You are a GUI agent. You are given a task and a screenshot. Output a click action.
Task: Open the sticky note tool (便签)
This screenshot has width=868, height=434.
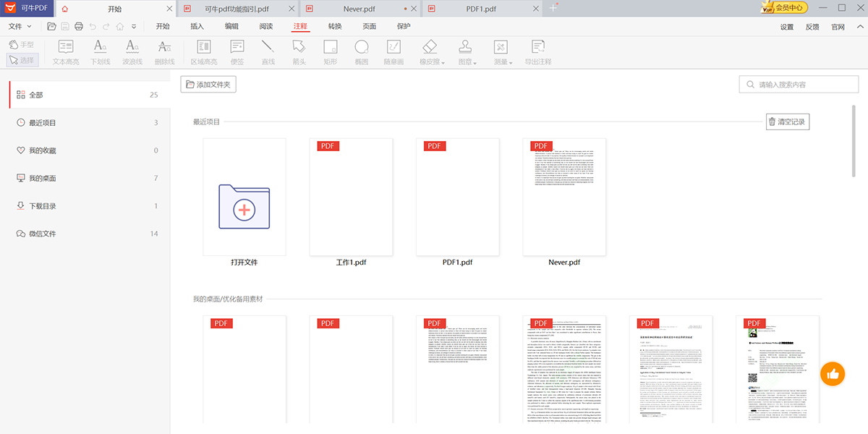point(236,51)
